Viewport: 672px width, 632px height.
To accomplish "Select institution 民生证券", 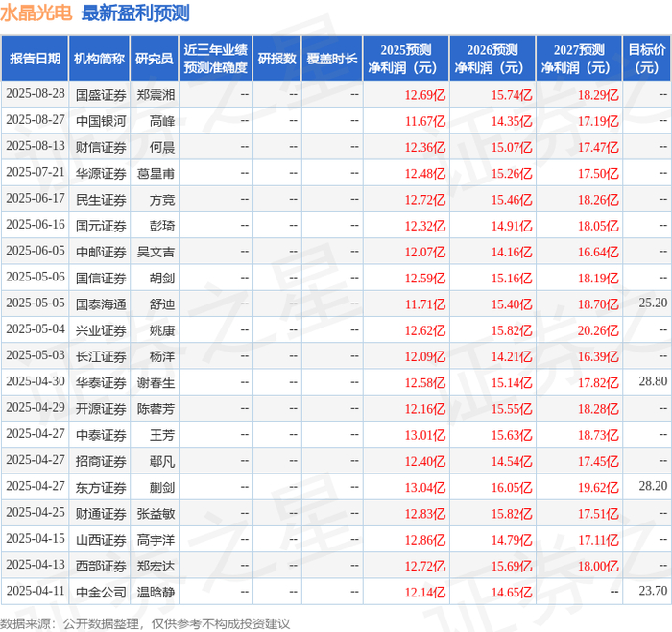I will coord(101,200).
